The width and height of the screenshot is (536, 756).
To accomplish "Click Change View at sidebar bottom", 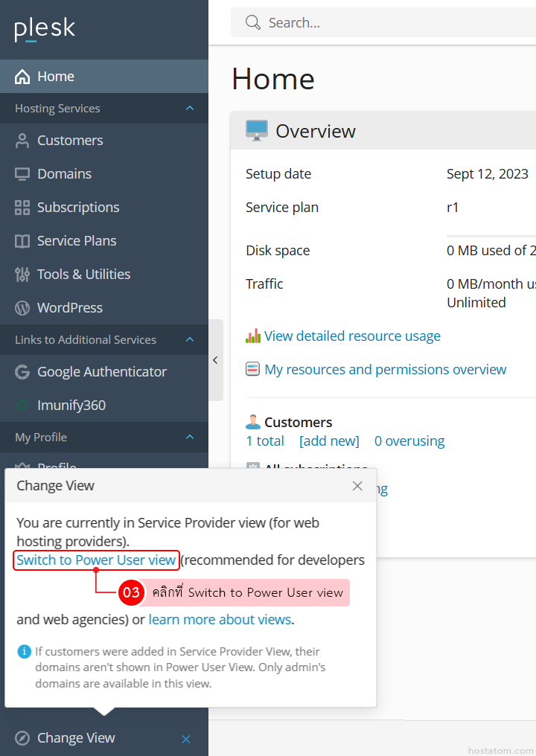I will 76,738.
